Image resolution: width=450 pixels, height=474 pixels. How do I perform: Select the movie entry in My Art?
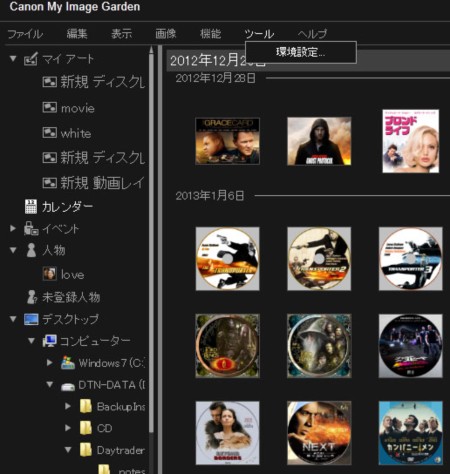click(x=78, y=108)
